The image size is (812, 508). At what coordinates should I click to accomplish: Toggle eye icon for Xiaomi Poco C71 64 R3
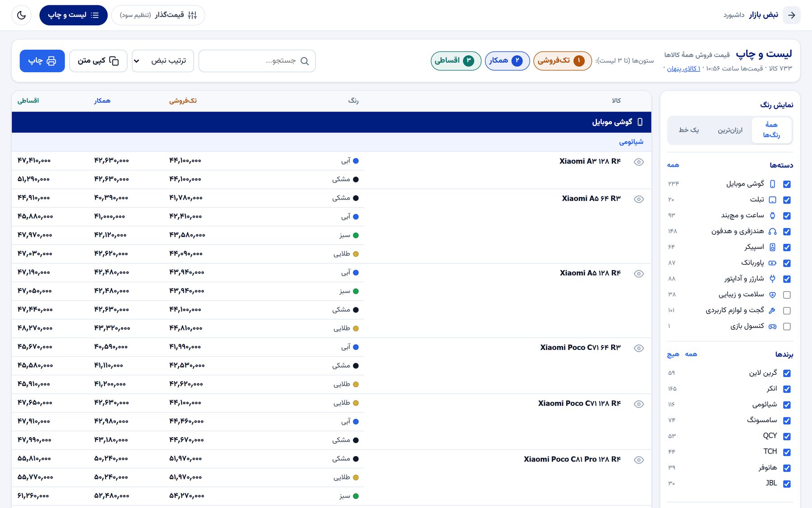(x=639, y=348)
